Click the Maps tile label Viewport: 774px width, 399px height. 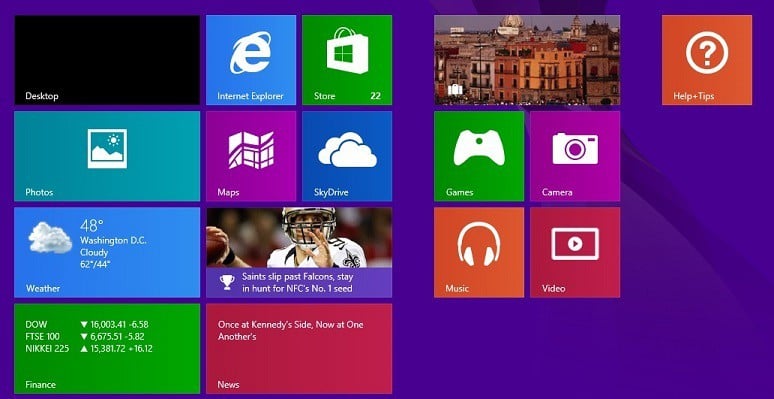(228, 193)
